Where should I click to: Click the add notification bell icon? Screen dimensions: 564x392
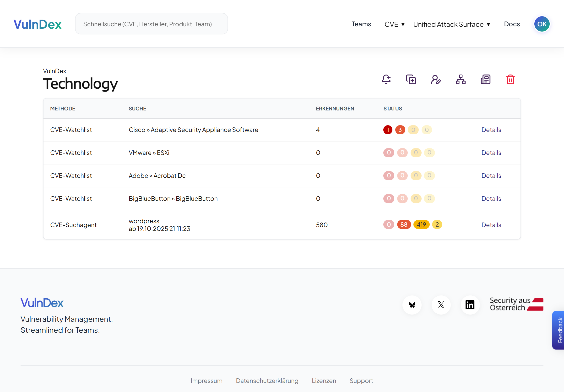386,79
